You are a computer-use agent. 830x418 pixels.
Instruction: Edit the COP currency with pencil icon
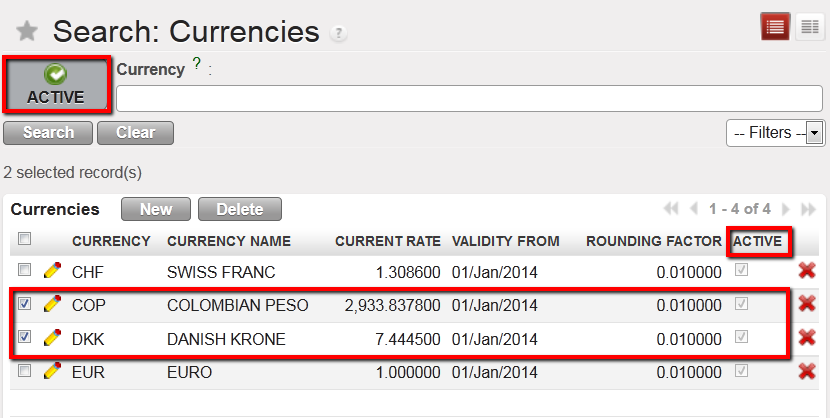pyautogui.click(x=53, y=304)
